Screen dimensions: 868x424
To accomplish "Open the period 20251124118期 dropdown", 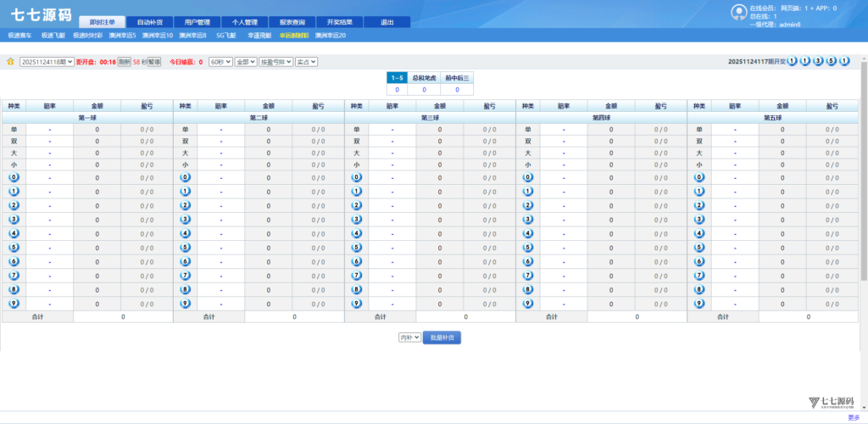I will 47,62.
